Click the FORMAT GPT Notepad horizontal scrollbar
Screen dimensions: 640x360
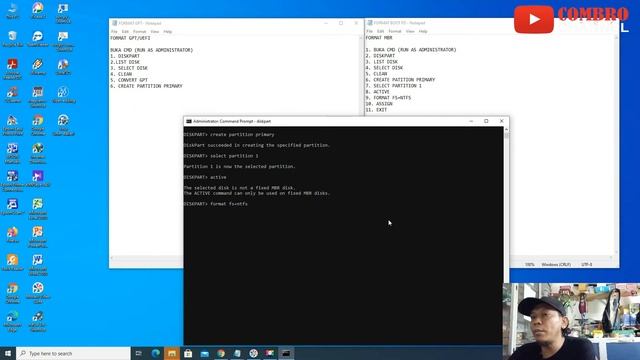[x=146, y=258]
